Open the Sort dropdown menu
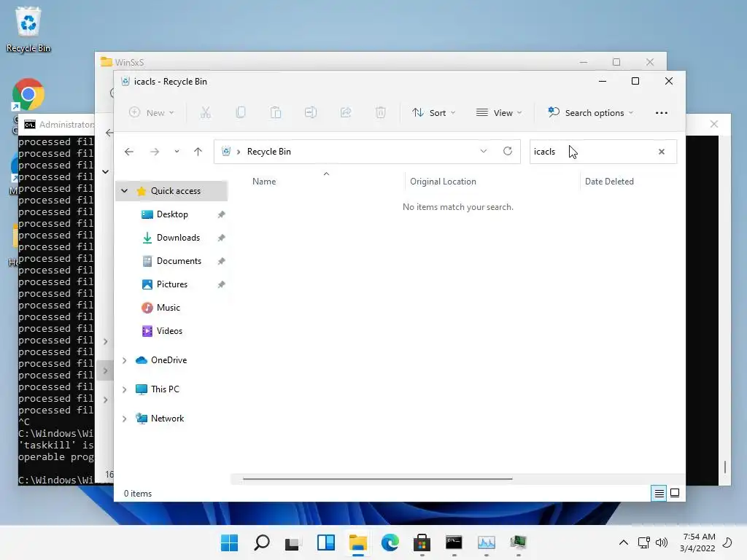Screen dimensions: 747x560 pos(433,113)
